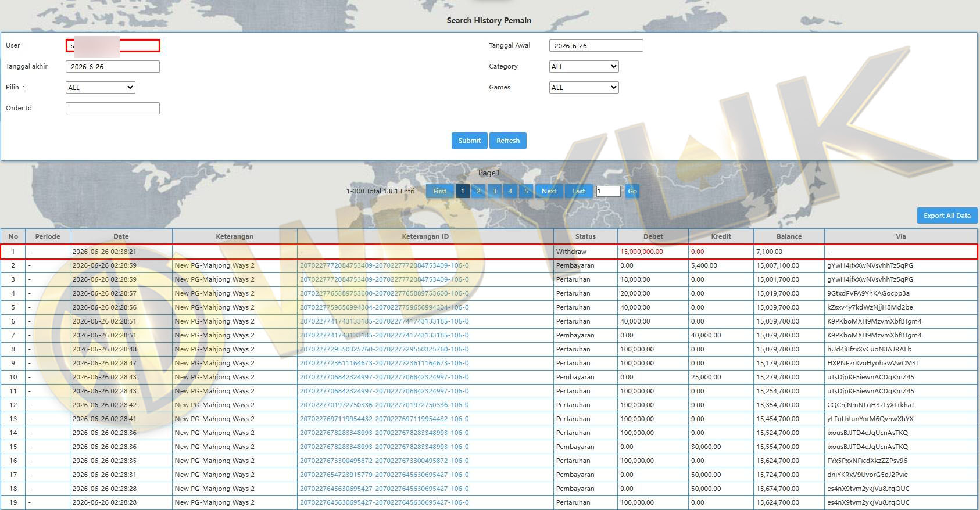The width and height of the screenshot is (980, 510).
Task: Go to First page of results
Action: [x=440, y=191]
